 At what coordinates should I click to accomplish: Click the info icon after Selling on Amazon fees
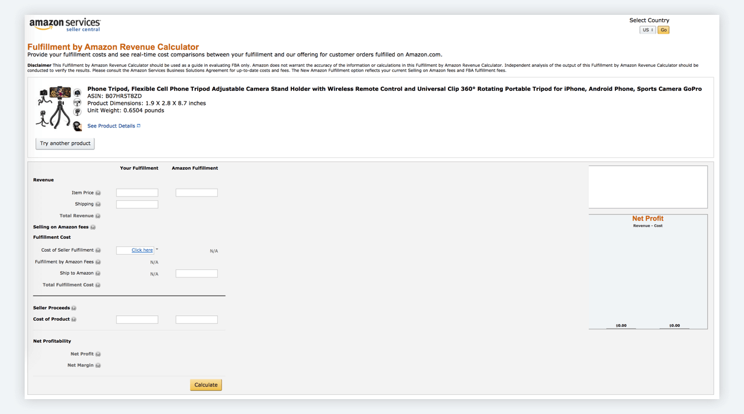pyautogui.click(x=93, y=227)
